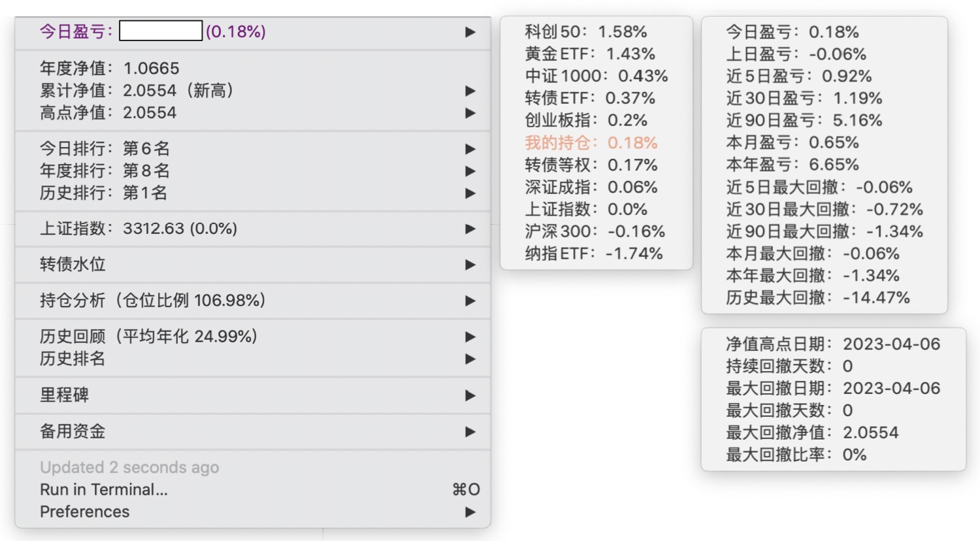Expand the 累计净值 submenu arrow
This screenshot has height=541, width=980.
point(470,91)
